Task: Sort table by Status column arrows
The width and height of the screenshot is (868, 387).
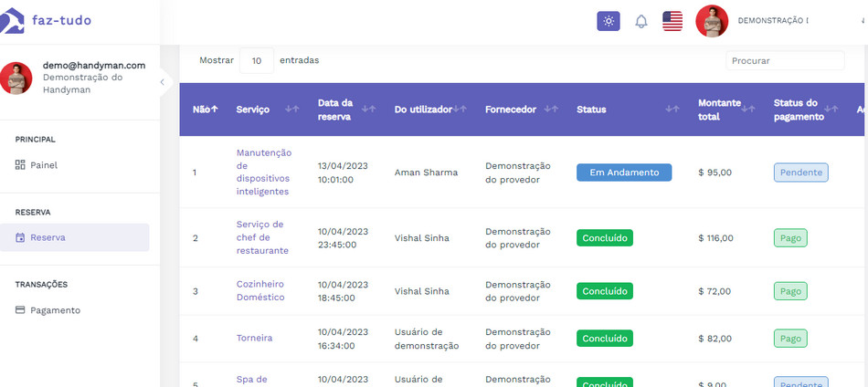Action: tap(672, 110)
